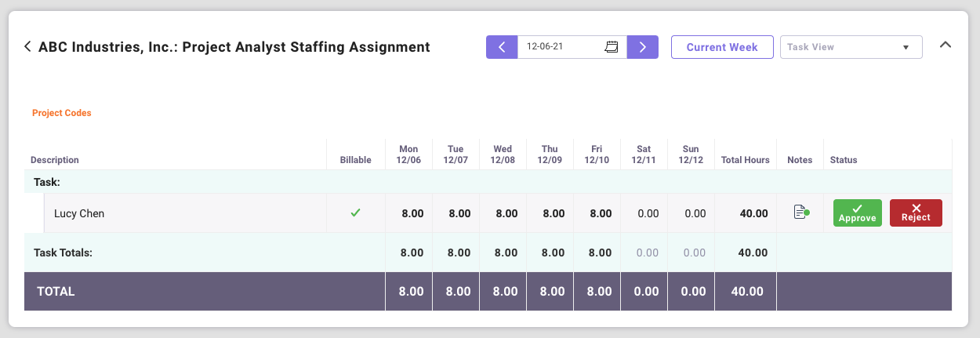The image size is (980, 338).
Task: Select the Lucy Chen row name
Action: pos(79,213)
